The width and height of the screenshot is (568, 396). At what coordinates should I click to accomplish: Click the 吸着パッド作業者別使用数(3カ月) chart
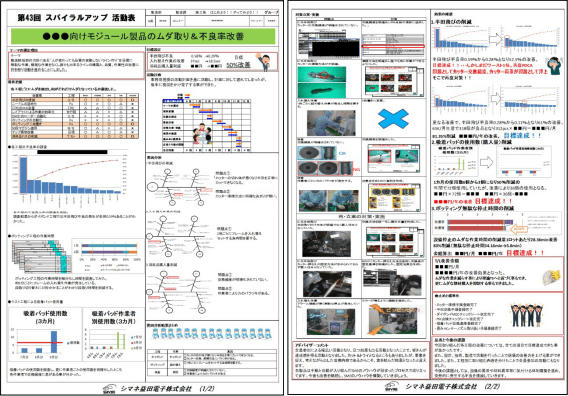tap(113, 334)
